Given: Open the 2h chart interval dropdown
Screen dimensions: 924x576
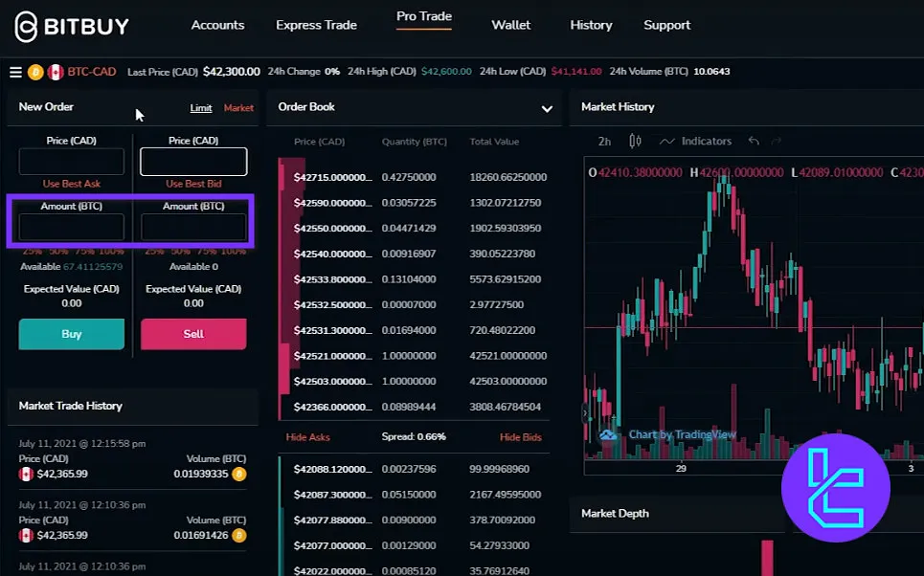Looking at the screenshot, I should (604, 142).
